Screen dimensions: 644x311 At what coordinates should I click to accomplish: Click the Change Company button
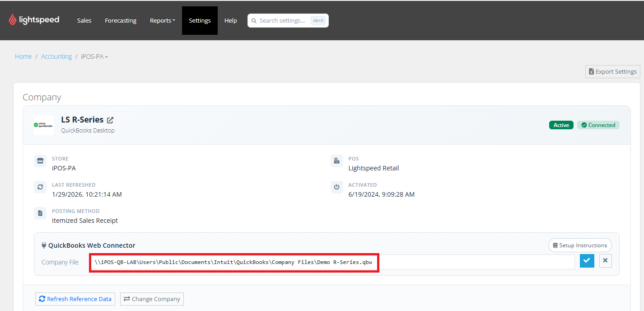(152, 299)
